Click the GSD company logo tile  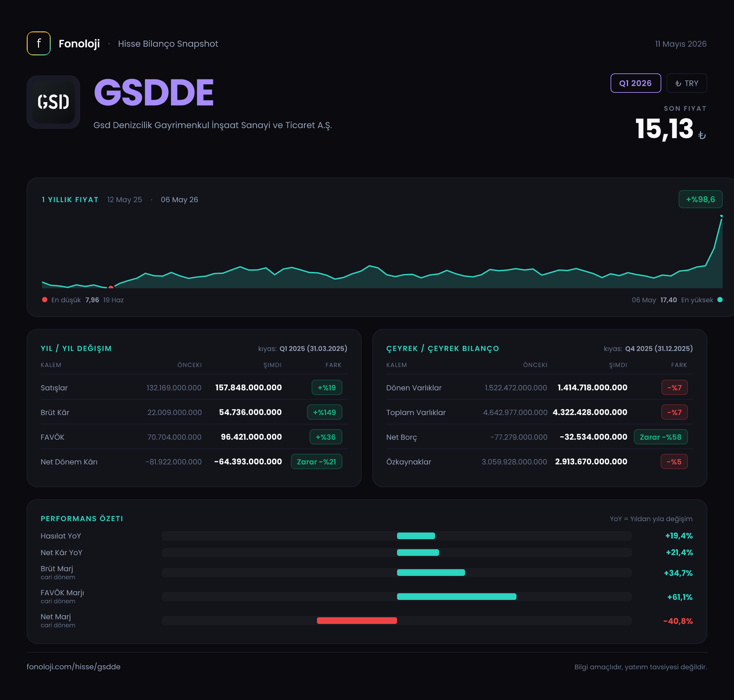coord(53,102)
